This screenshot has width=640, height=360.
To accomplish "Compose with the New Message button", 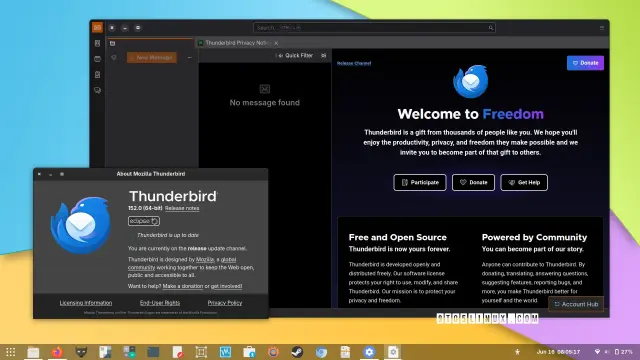I will [x=152, y=58].
